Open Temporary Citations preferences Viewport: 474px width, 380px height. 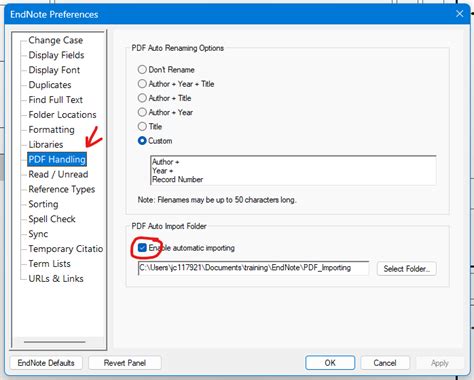tap(65, 249)
